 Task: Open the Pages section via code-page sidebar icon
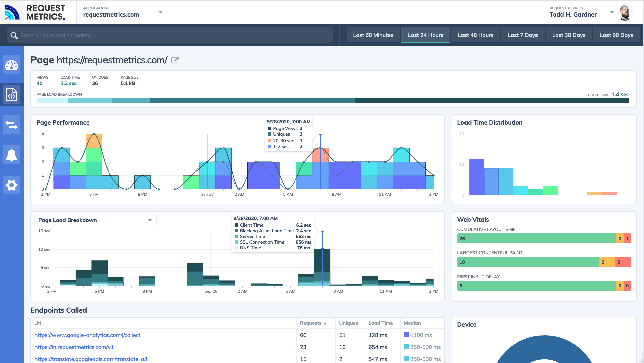tap(12, 95)
